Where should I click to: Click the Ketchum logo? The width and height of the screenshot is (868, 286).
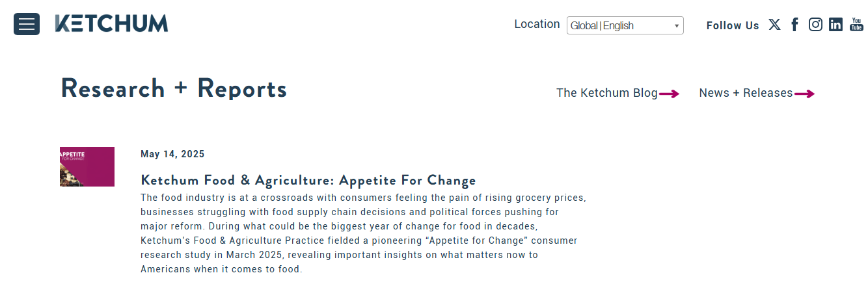tap(111, 23)
